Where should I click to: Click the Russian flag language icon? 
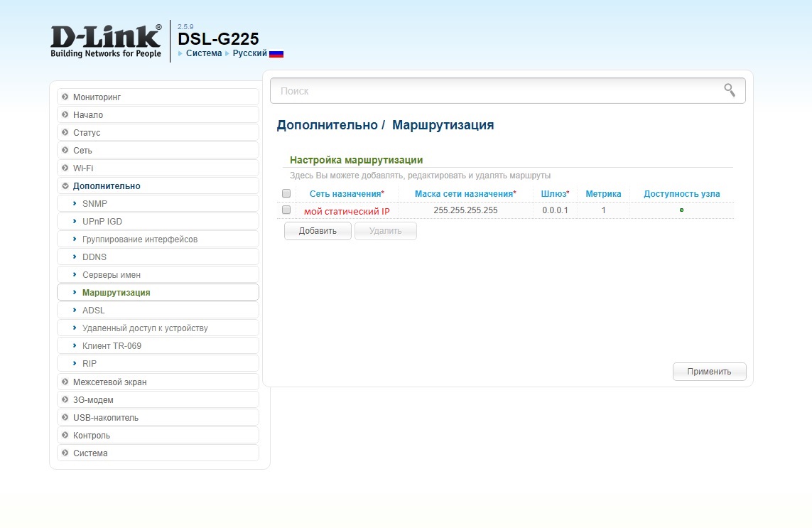coord(276,54)
